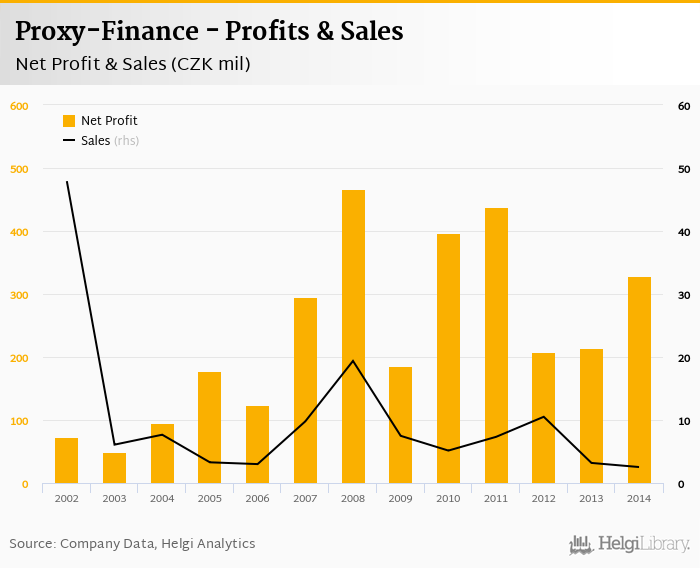Select the 2008 Net Profit bar

(x=353, y=337)
